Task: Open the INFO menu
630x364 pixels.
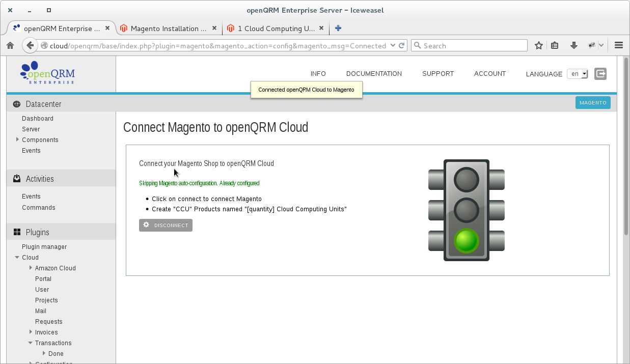Action: (318, 74)
